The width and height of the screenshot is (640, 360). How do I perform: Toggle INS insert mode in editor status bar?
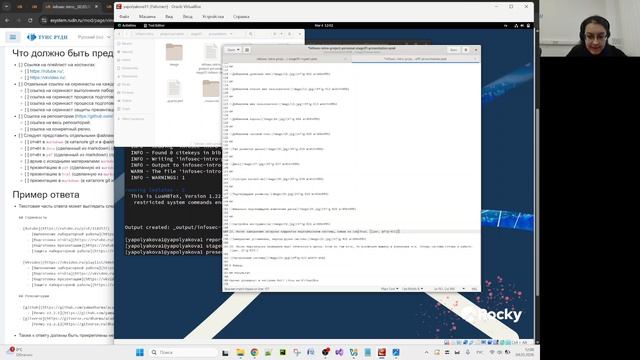point(474,289)
